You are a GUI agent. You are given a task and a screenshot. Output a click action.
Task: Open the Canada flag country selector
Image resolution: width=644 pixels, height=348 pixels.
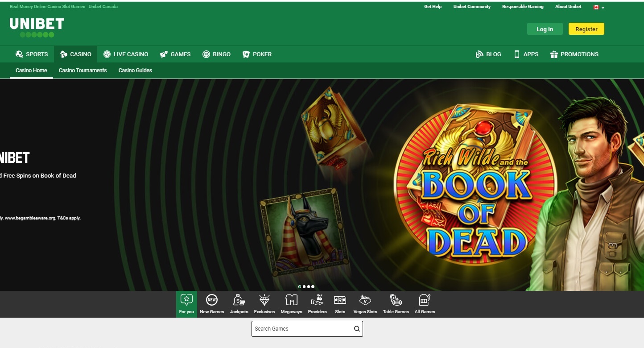coord(599,7)
